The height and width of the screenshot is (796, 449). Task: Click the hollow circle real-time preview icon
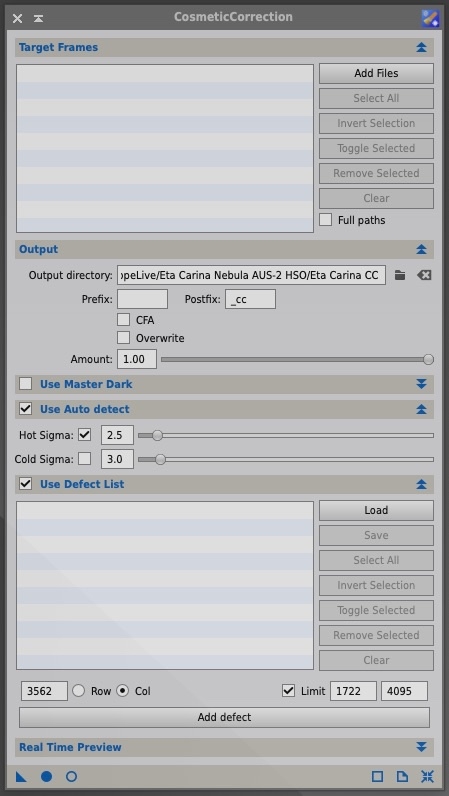[72, 776]
